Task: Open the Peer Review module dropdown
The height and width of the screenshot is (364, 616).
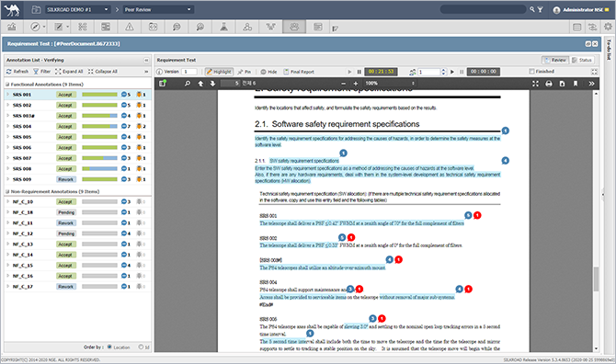Action: (158, 9)
